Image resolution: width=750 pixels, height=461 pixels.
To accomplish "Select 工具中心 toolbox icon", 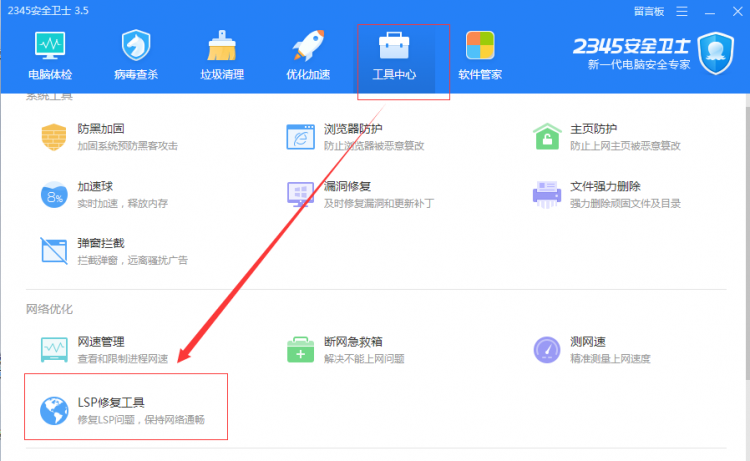I will pos(394,45).
